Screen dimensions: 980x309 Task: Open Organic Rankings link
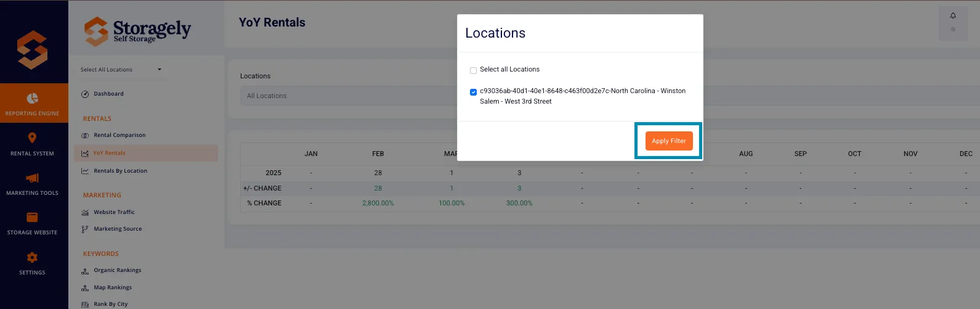pos(117,270)
